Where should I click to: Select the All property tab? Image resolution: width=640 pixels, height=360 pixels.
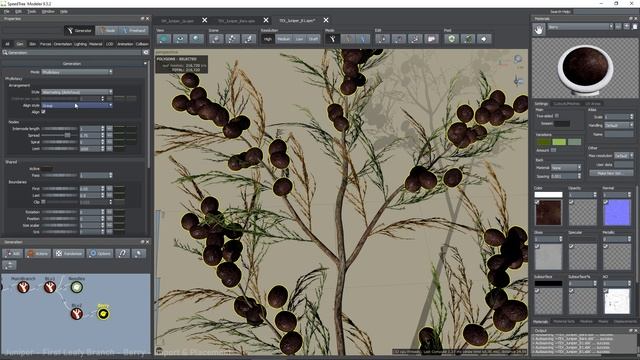[x=7, y=44]
